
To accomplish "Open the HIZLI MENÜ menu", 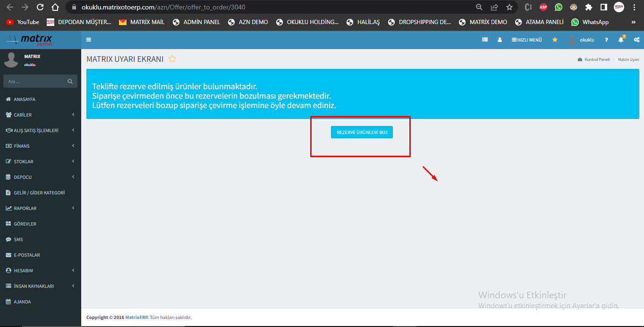I will pos(526,40).
